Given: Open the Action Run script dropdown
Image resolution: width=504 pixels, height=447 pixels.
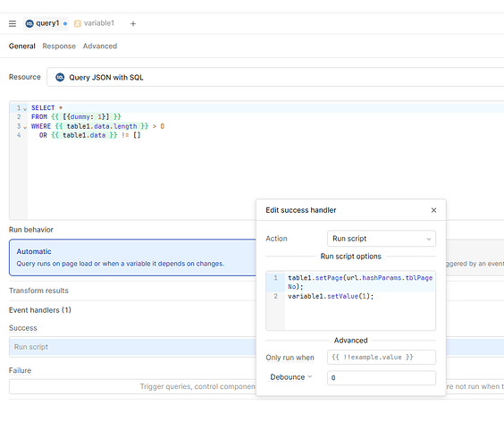Looking at the screenshot, I should point(382,239).
